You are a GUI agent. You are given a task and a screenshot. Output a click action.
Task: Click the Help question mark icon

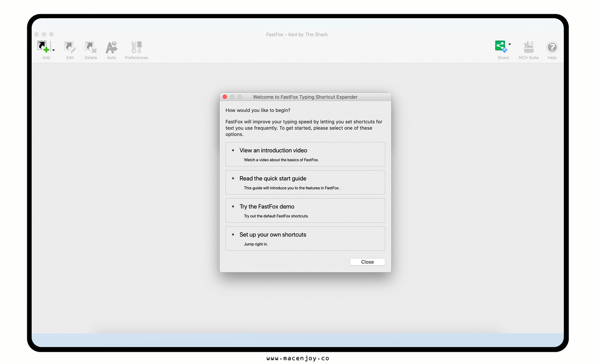click(552, 48)
